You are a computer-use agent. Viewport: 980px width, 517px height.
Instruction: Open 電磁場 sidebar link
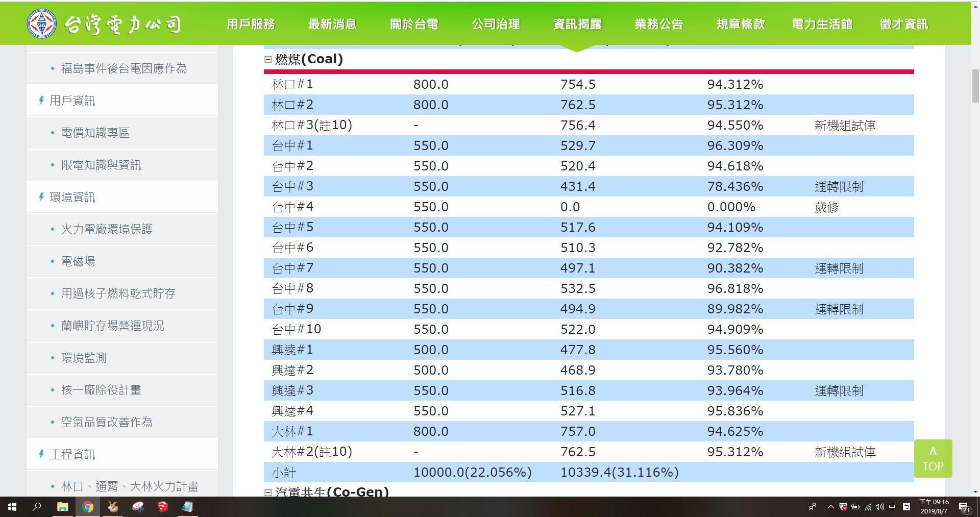click(78, 261)
